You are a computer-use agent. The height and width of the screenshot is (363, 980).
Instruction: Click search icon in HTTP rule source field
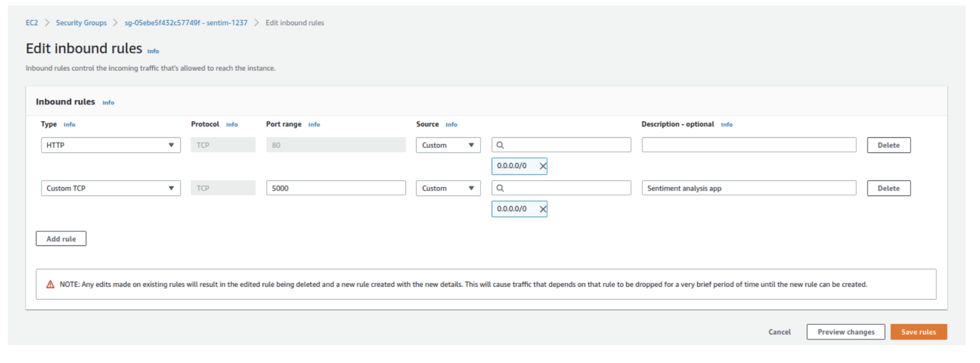tap(500, 145)
